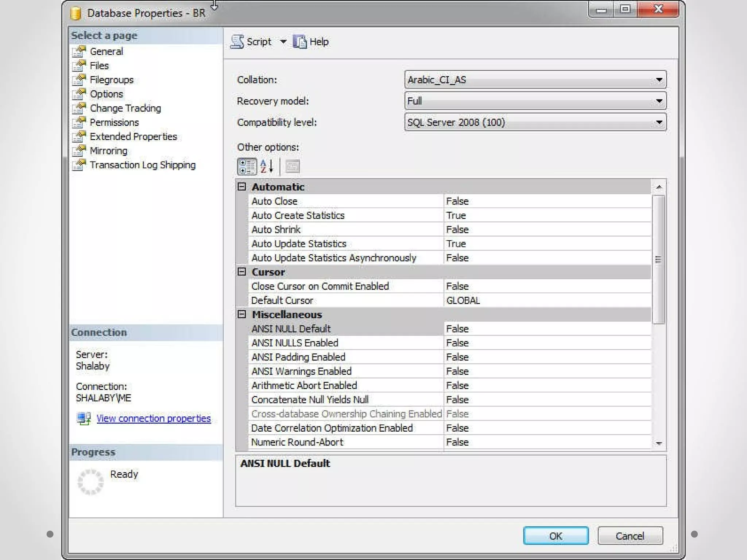Open the Files page
The height and width of the screenshot is (560, 747).
pyautogui.click(x=99, y=66)
